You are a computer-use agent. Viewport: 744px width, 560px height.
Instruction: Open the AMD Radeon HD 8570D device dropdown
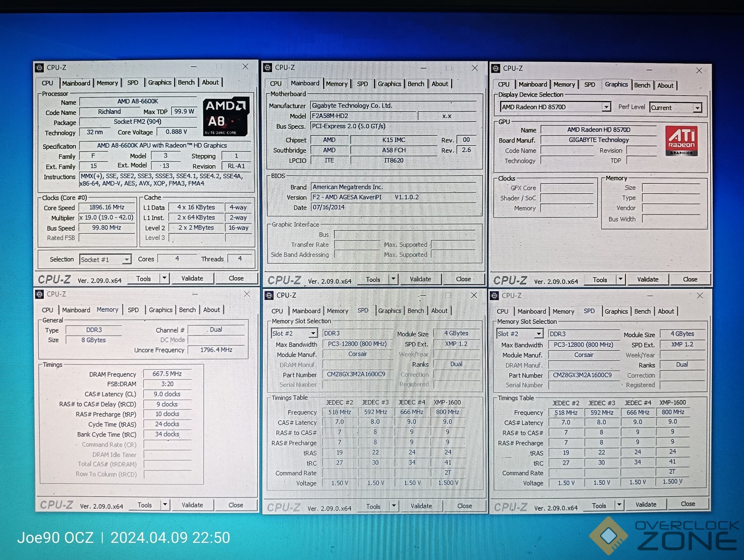[606, 107]
